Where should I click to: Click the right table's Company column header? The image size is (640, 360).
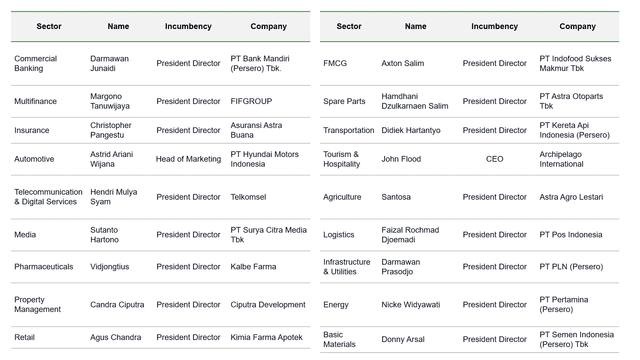577,26
